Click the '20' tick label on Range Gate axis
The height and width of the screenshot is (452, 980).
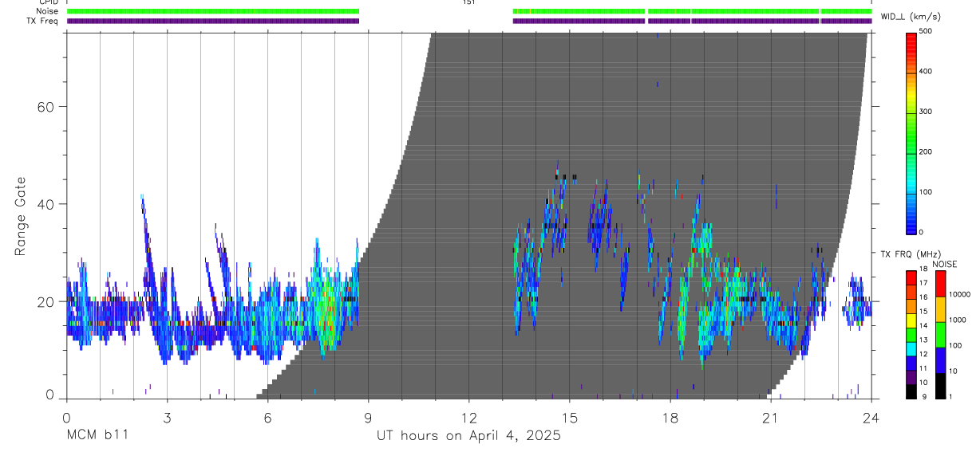pos(46,301)
